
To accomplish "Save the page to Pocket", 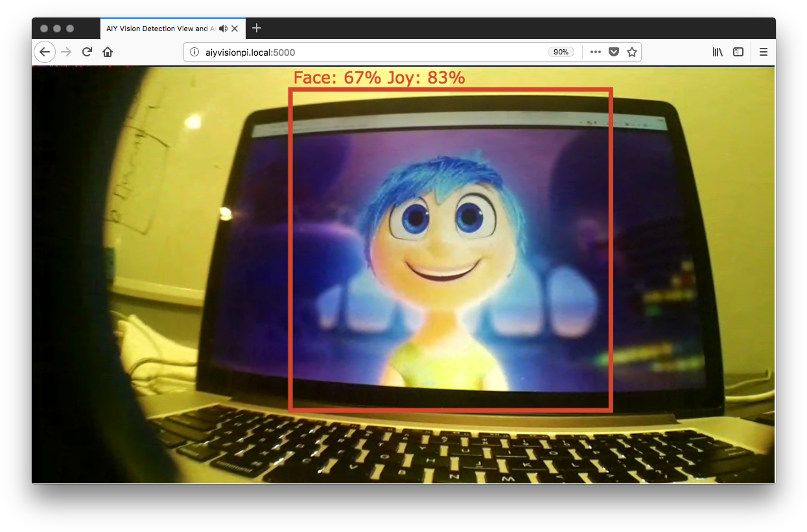I will pos(614,52).
